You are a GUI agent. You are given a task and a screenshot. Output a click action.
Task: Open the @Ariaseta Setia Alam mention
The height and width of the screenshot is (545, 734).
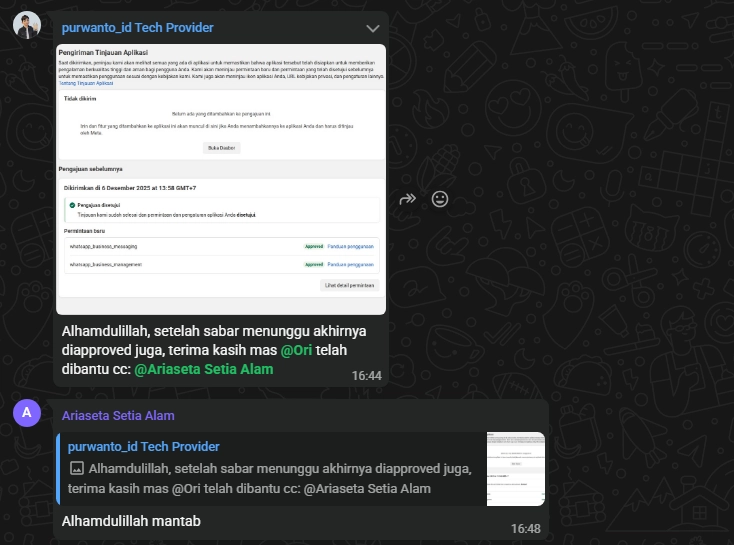pos(204,369)
